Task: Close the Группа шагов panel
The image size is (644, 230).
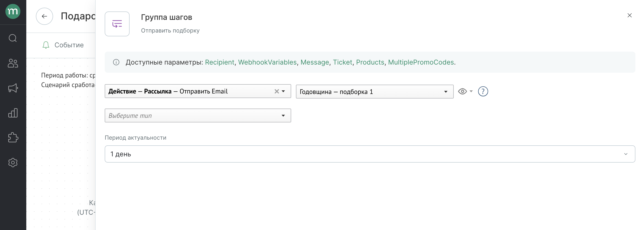Action: [x=629, y=16]
